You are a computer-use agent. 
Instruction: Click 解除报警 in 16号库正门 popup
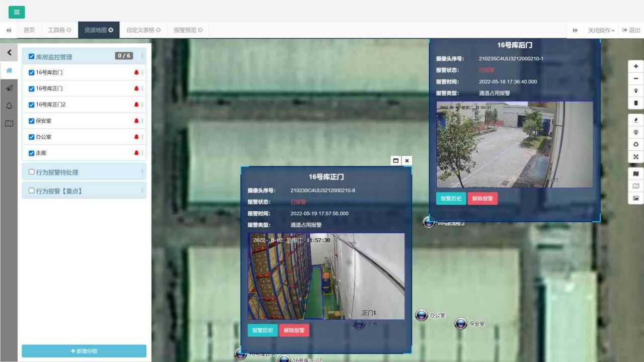[x=294, y=330]
